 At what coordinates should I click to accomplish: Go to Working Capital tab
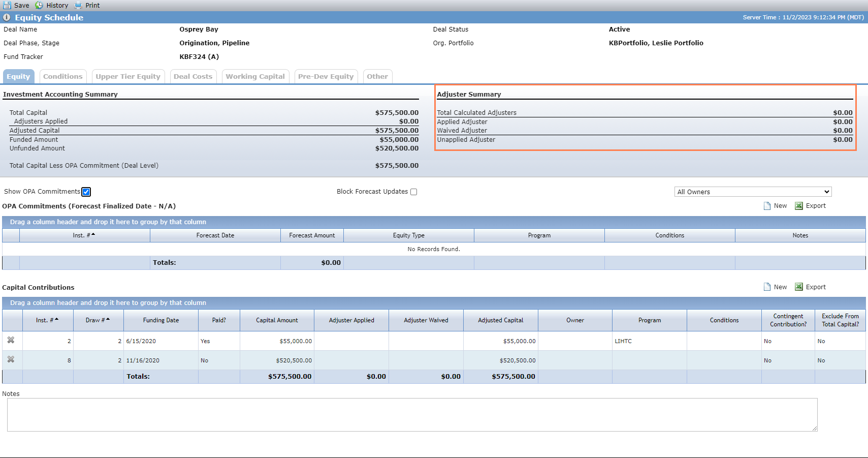click(x=255, y=76)
